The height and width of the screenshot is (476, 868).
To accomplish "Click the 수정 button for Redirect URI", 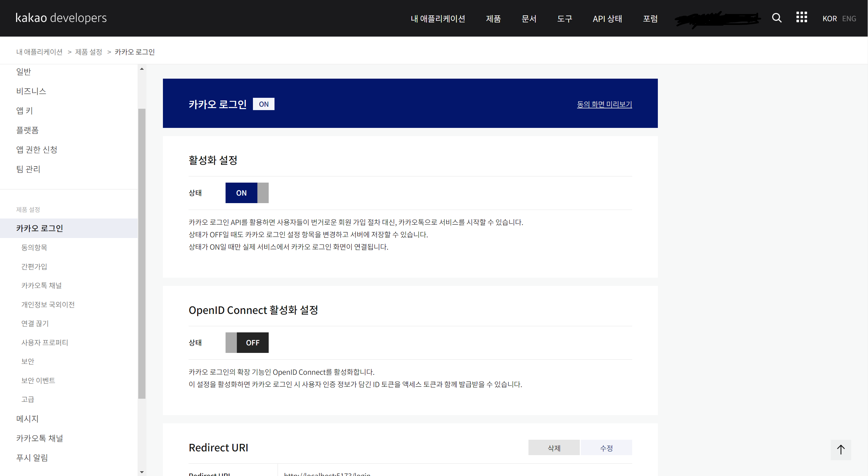I will (606, 448).
